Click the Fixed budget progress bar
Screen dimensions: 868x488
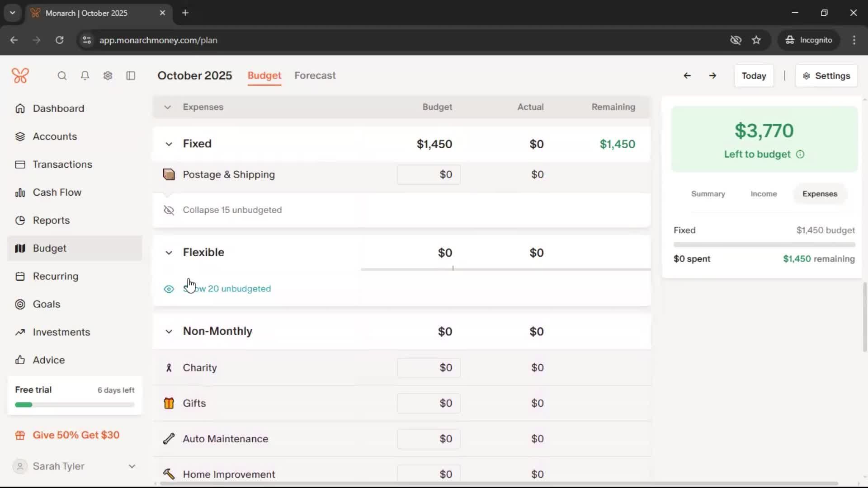click(764, 245)
